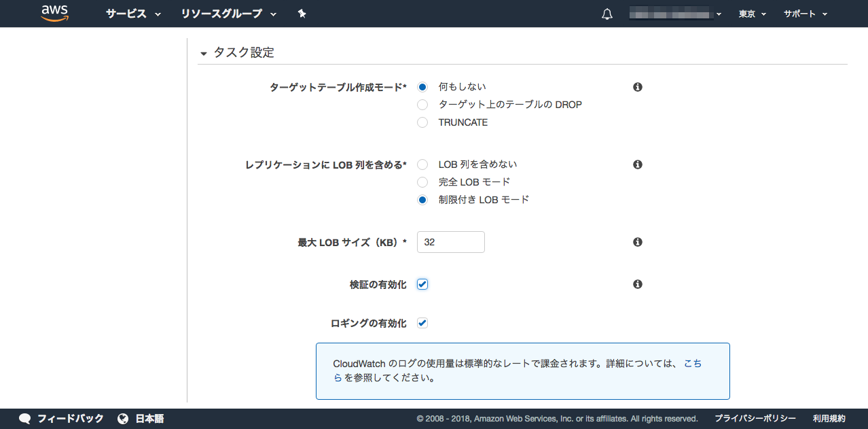868x429 pixels.
Task: Click info icon for target table creation mode
Action: click(638, 87)
